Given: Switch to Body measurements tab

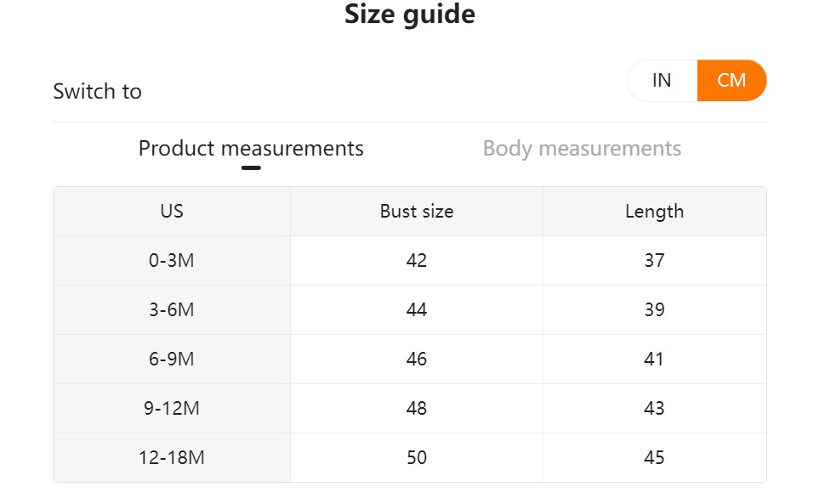Looking at the screenshot, I should coord(582,149).
